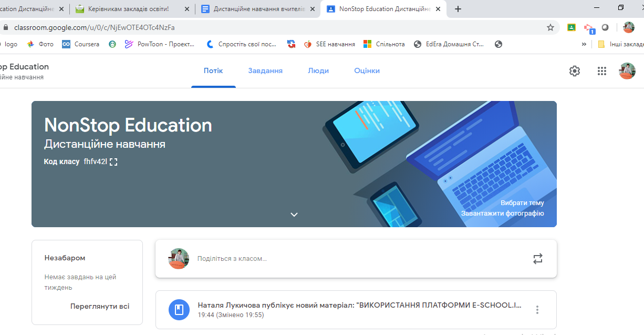
Task: Click post timestamp 19:44 (Змінено 19:55)
Action: click(x=231, y=315)
